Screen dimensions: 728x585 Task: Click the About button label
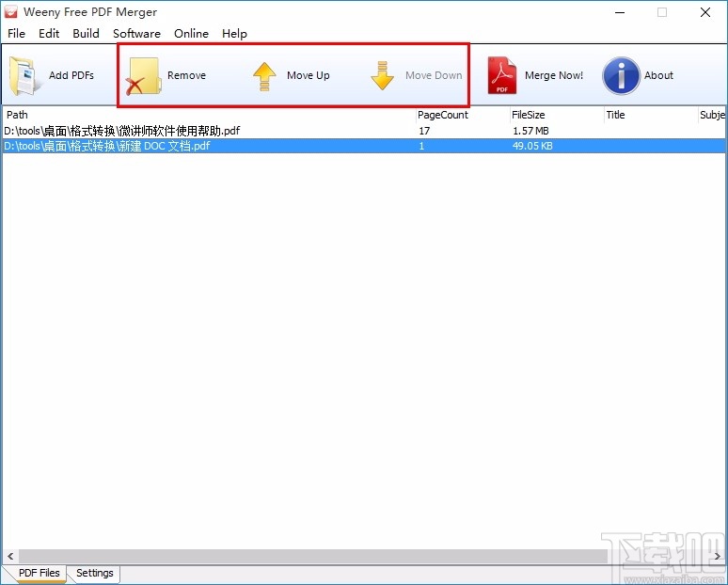tap(658, 75)
